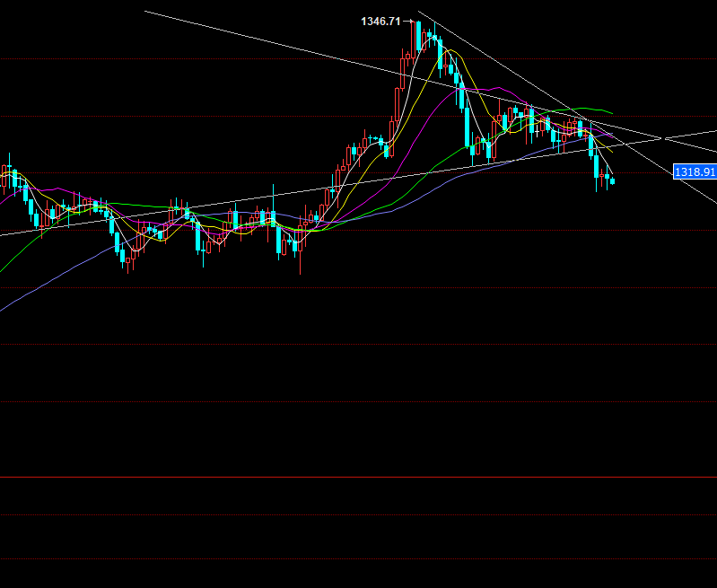The height and width of the screenshot is (588, 717).
Task: Select the solid red horizontal line
Action: click(x=359, y=478)
